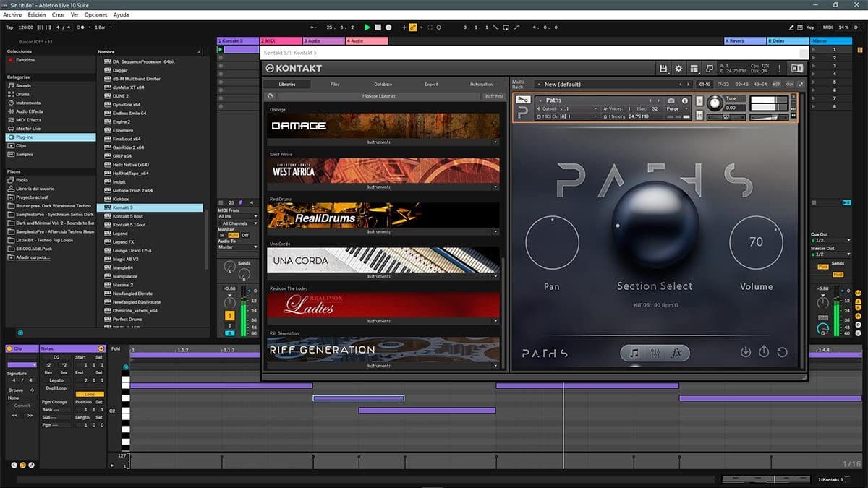Click the Instr Nav button
The width and height of the screenshot is (868, 488).
pos(494,96)
